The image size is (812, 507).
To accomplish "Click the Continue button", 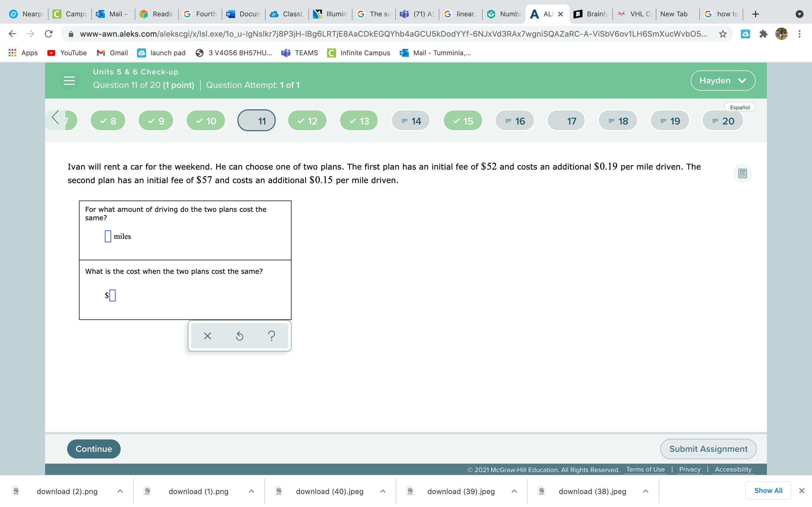I will (94, 449).
